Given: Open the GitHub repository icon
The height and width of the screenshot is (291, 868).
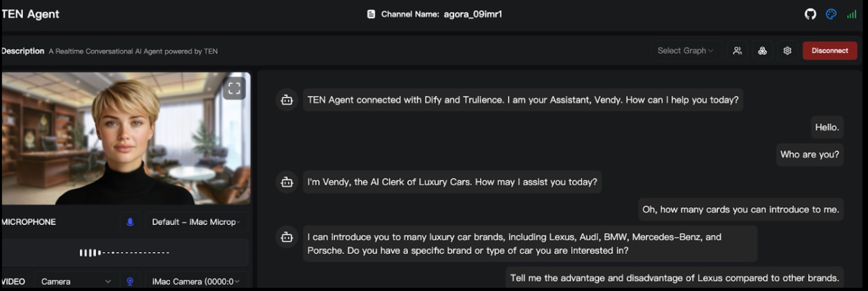Looking at the screenshot, I should (x=810, y=14).
